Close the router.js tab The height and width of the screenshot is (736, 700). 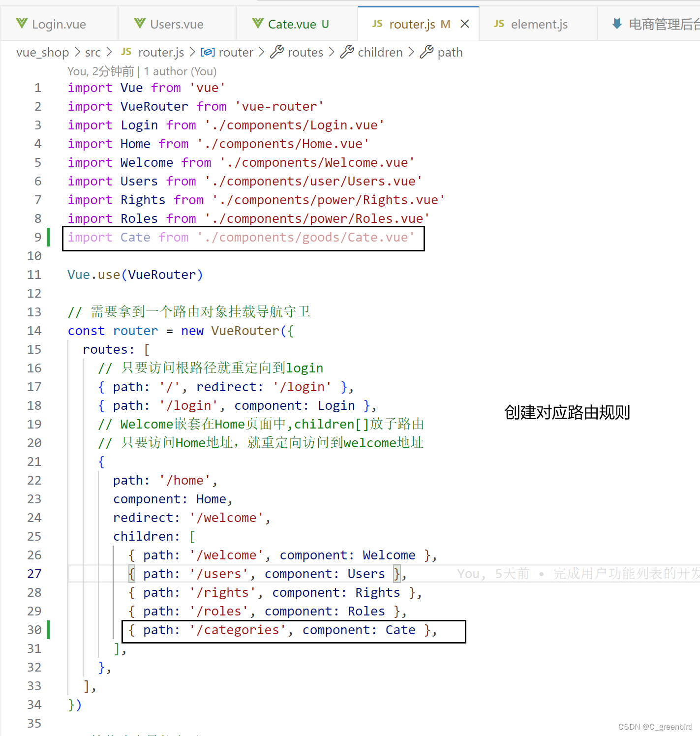(465, 24)
